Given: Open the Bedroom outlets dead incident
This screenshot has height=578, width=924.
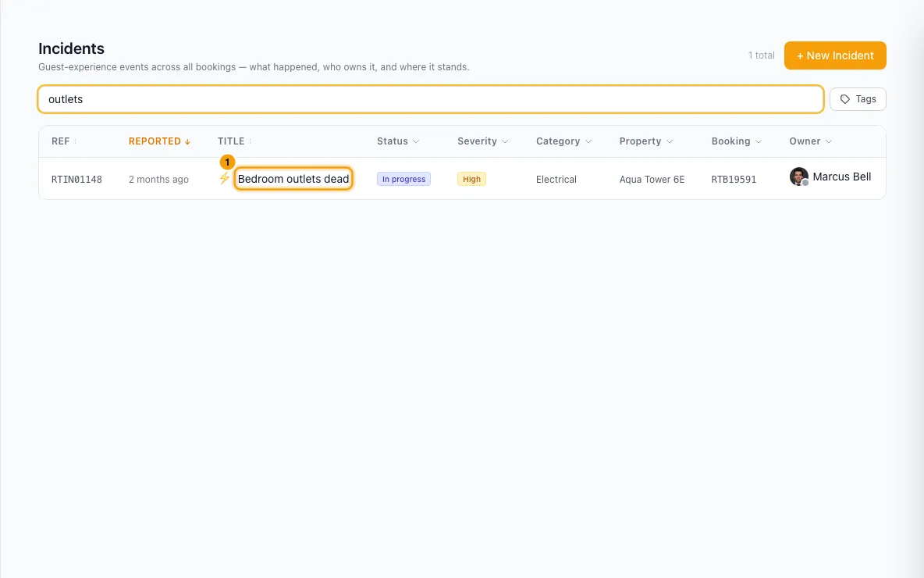Looking at the screenshot, I should 293,179.
